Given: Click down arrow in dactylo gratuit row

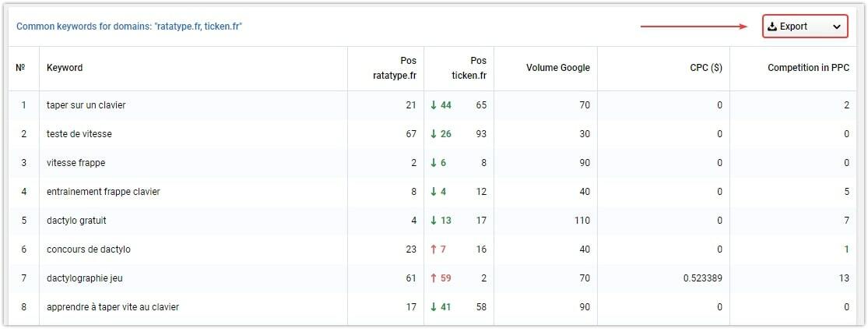Looking at the screenshot, I should (x=434, y=221).
